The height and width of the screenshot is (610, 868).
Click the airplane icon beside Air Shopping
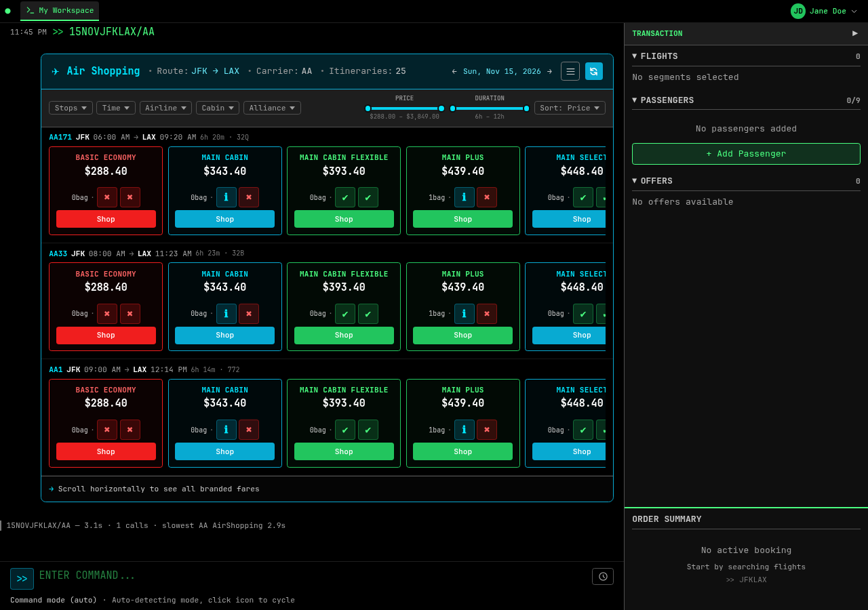coord(56,71)
